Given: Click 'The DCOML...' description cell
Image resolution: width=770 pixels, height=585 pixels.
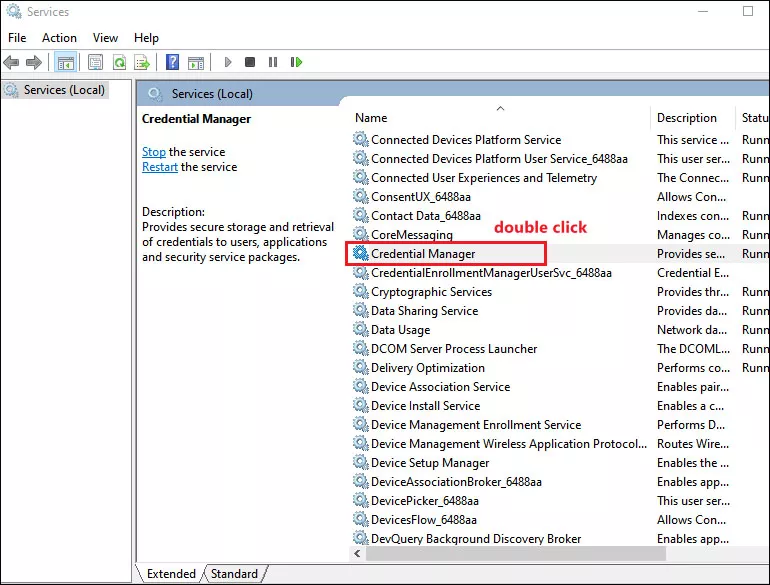Looking at the screenshot, I should point(693,349).
